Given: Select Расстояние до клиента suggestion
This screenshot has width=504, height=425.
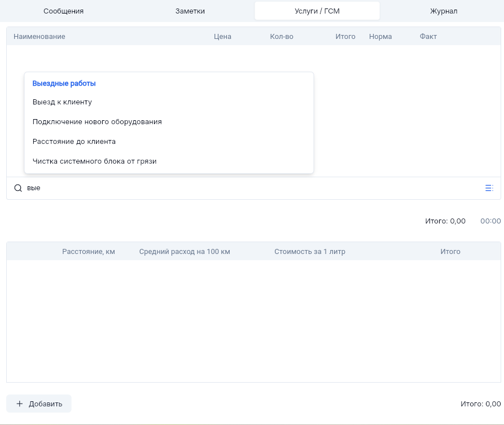Looking at the screenshot, I should tap(74, 141).
